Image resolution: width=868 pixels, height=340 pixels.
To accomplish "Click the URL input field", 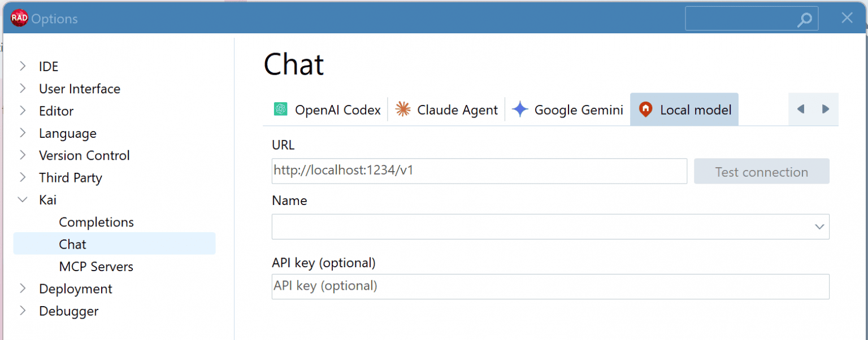I will 479,171.
